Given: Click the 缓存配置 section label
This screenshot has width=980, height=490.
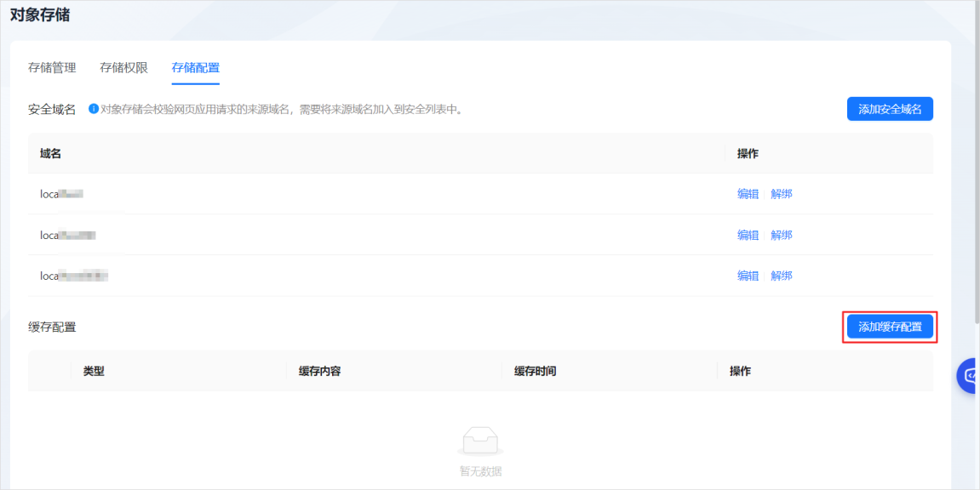Looking at the screenshot, I should (x=52, y=327).
